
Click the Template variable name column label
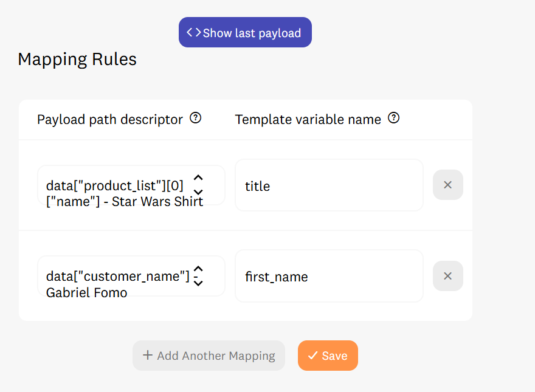[308, 119]
